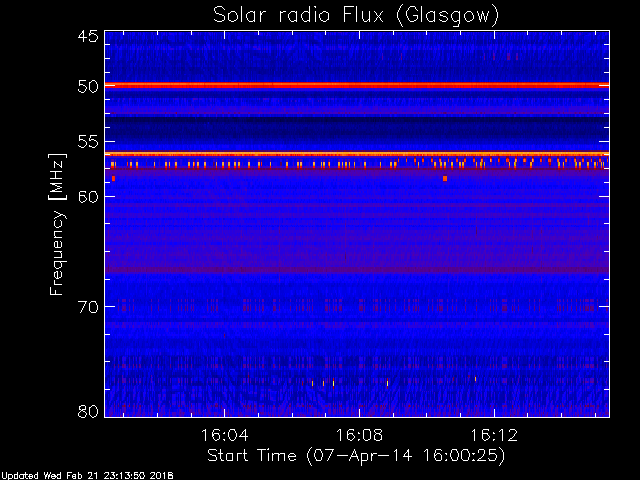Click the '80' frequency axis label
Viewport: 640px width, 480px height.
(x=88, y=411)
